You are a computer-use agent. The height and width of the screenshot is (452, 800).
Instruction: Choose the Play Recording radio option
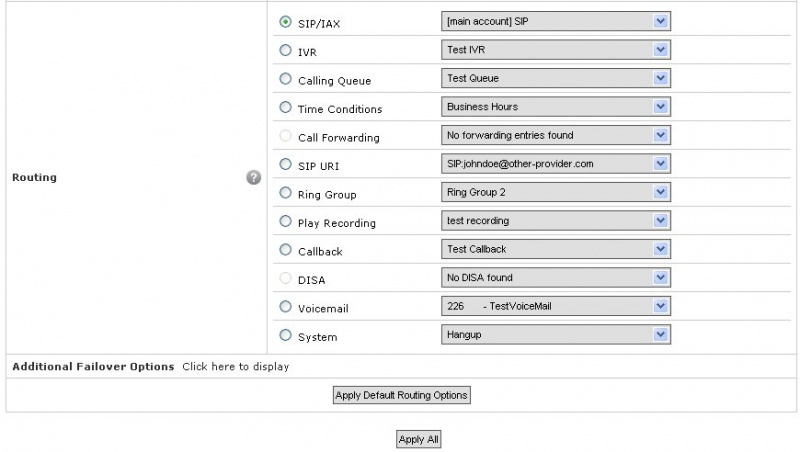point(285,221)
